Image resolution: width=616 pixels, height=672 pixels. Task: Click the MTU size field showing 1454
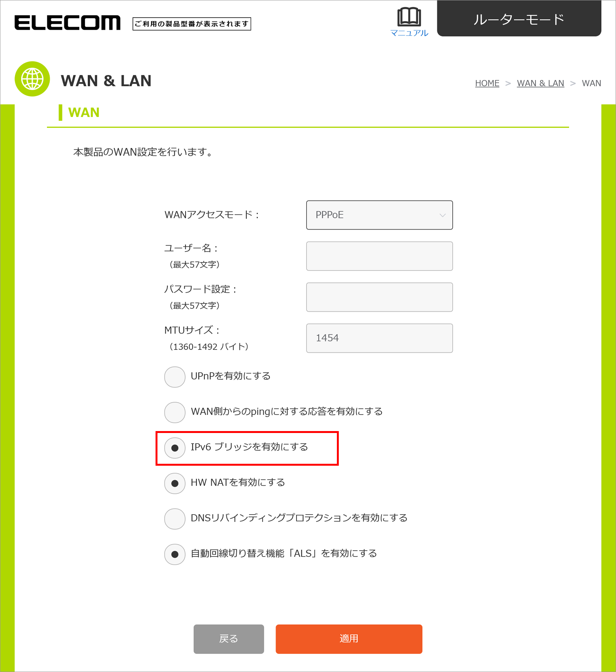(x=379, y=338)
